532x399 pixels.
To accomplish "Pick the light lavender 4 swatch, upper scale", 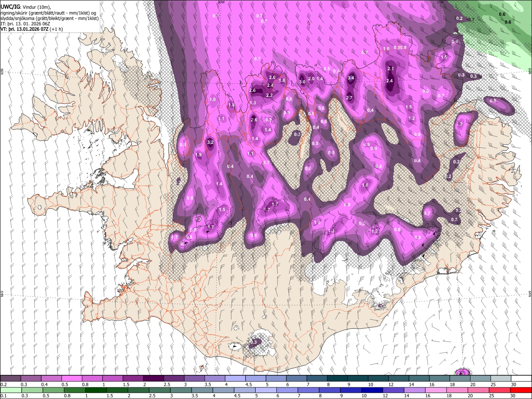I will click(x=235, y=379).
